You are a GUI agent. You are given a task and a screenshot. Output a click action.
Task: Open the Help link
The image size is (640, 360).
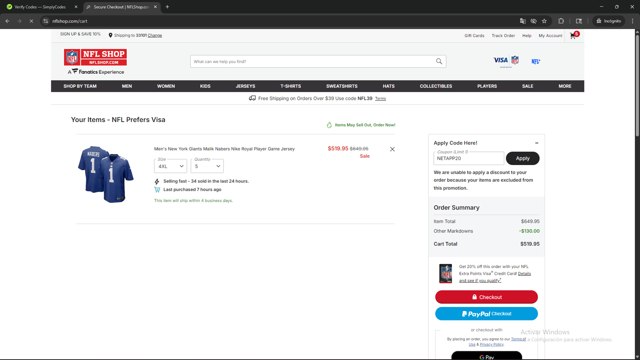(x=527, y=36)
